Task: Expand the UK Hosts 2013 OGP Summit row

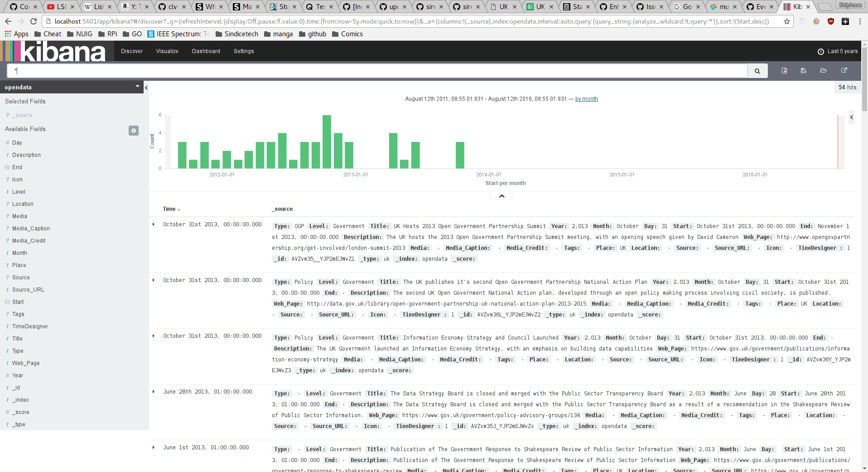Action: point(154,224)
